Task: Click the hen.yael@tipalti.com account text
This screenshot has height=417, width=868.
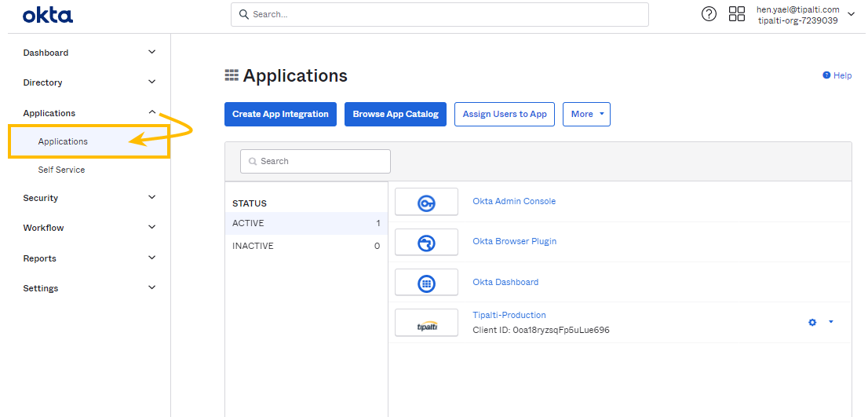Action: pyautogui.click(x=797, y=9)
